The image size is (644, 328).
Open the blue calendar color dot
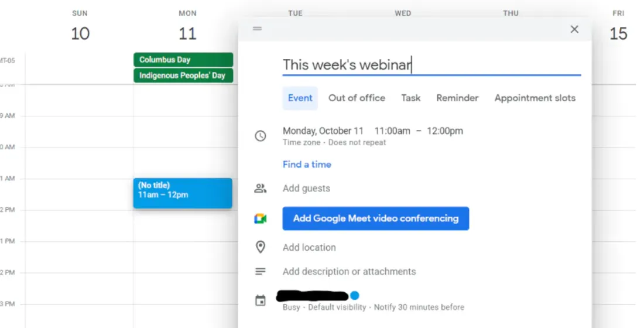coord(355,295)
